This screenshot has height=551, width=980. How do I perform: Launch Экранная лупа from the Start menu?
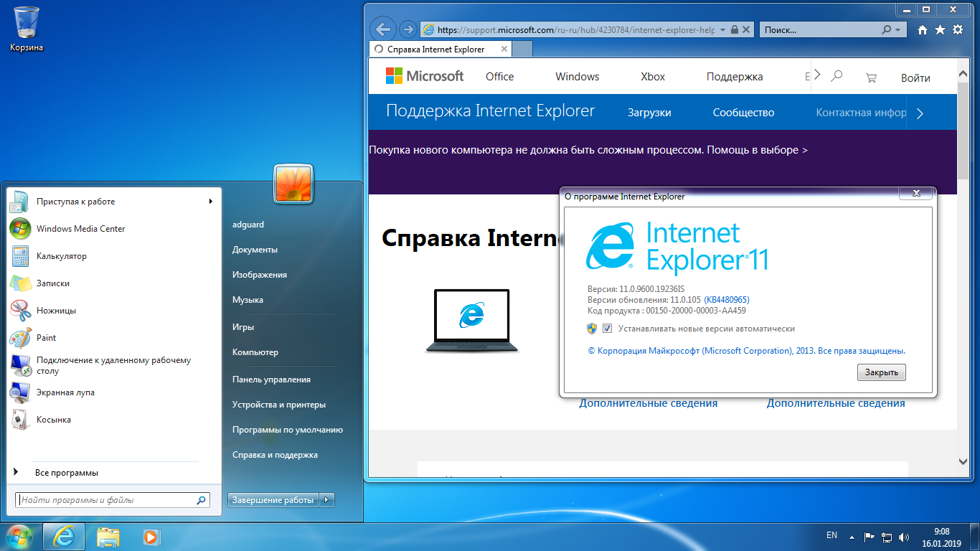(x=115, y=392)
